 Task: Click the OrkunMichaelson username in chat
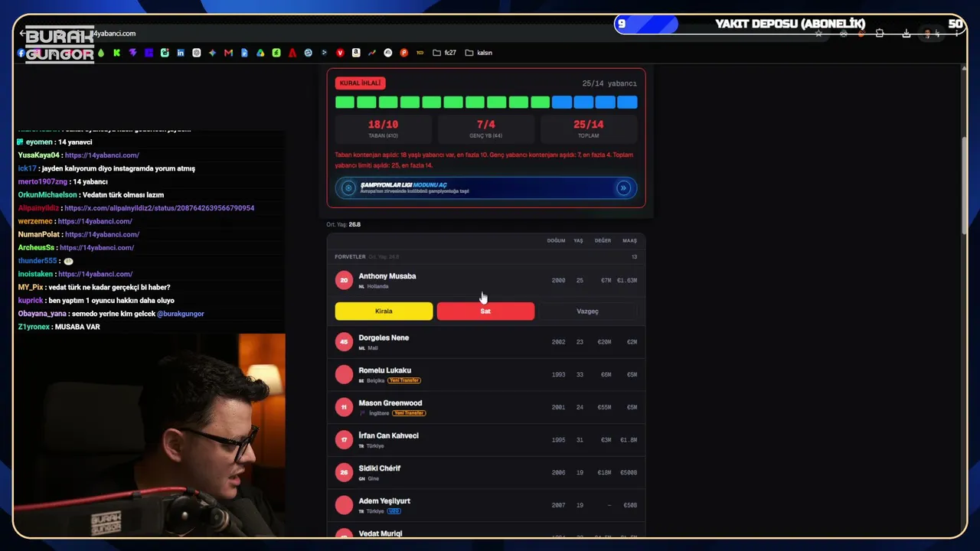47,195
